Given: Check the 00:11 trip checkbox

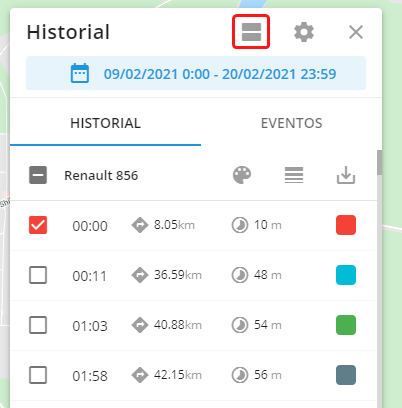Looking at the screenshot, I should point(38,275).
